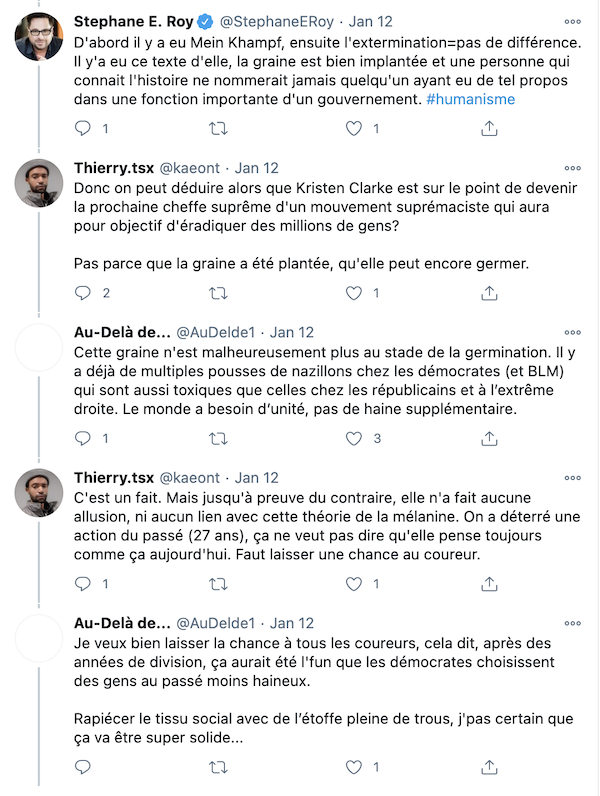The image size is (600, 796).
Task: Share Stephane E. Roy's tweet
Action: tap(489, 128)
